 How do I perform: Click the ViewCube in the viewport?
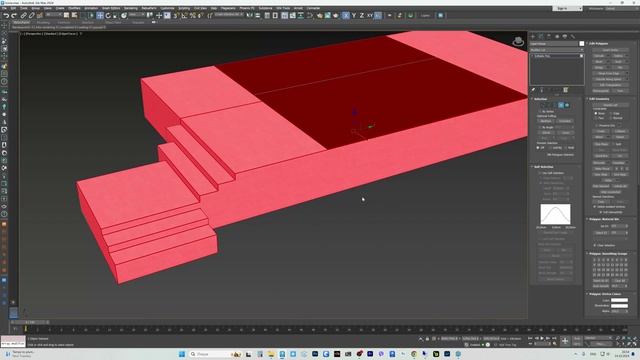[x=518, y=41]
